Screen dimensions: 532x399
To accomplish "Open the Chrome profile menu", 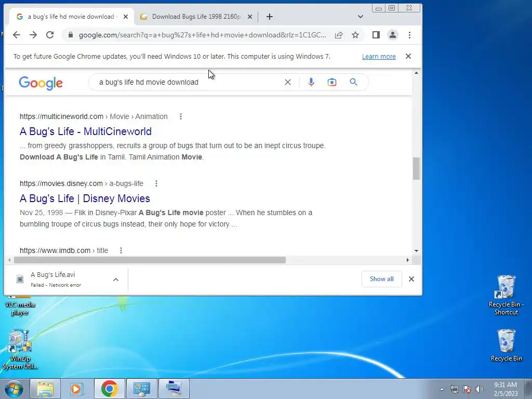I will [x=393, y=35].
